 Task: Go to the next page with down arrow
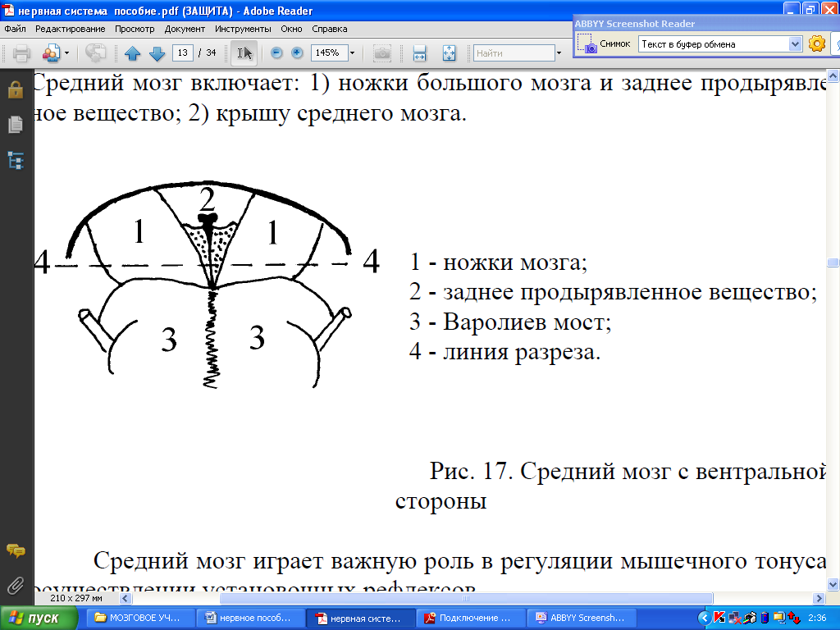click(x=157, y=53)
